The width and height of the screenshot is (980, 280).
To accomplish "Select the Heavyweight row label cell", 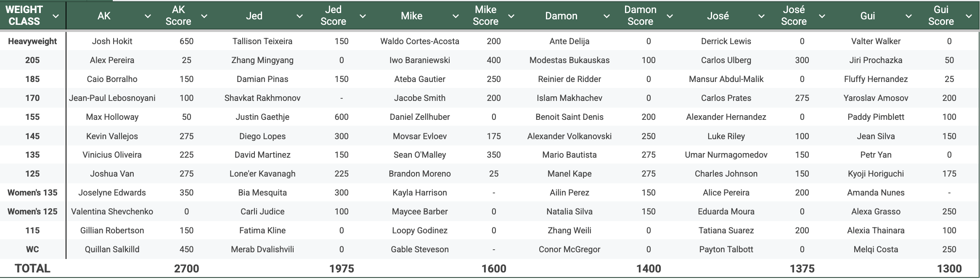I will 32,41.
